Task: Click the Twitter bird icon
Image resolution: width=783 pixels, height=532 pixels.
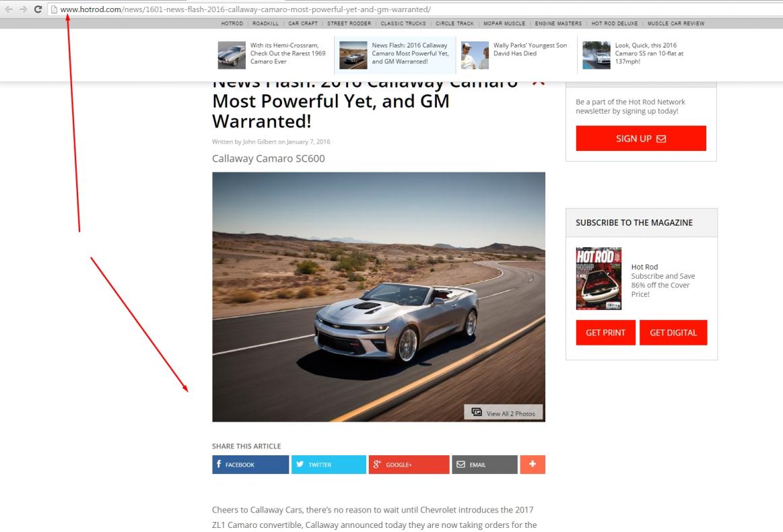Action: (x=300, y=464)
